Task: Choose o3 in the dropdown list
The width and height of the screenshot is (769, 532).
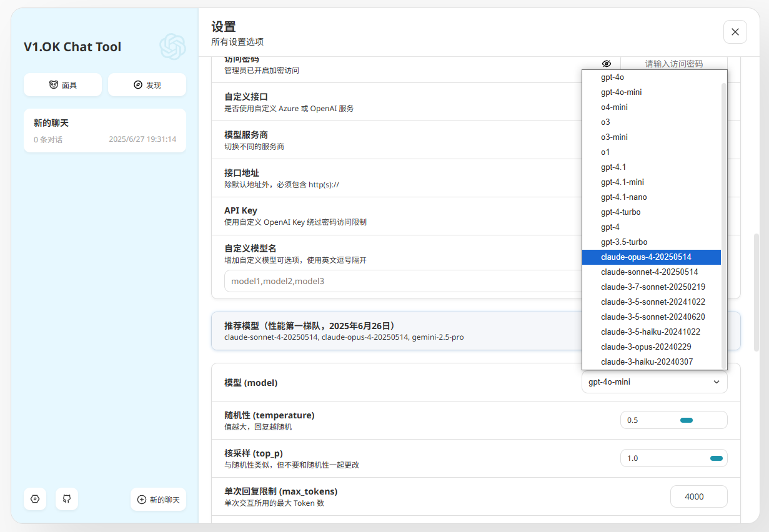Action: 651,122
